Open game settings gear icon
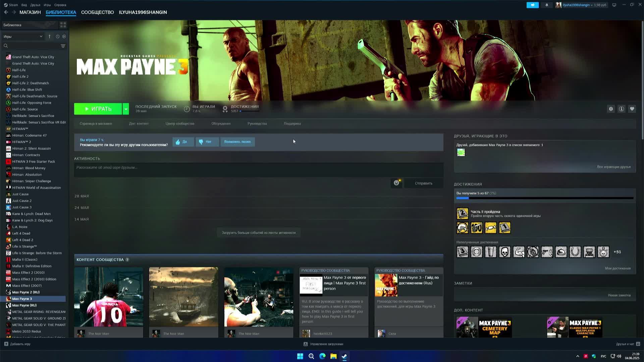The width and height of the screenshot is (644, 362). (611, 109)
